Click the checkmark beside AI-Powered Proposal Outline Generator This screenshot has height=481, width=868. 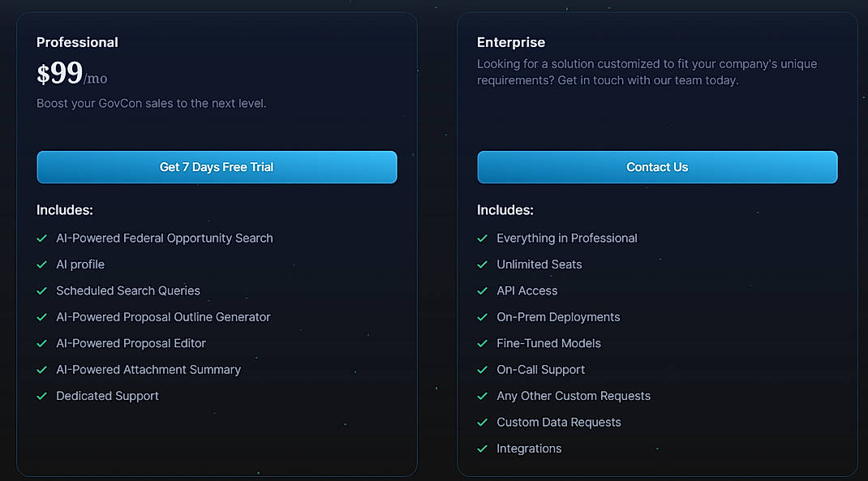coord(41,317)
